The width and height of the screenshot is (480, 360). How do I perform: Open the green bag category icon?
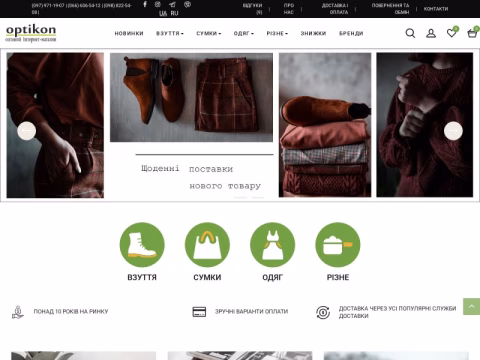[x=207, y=245]
